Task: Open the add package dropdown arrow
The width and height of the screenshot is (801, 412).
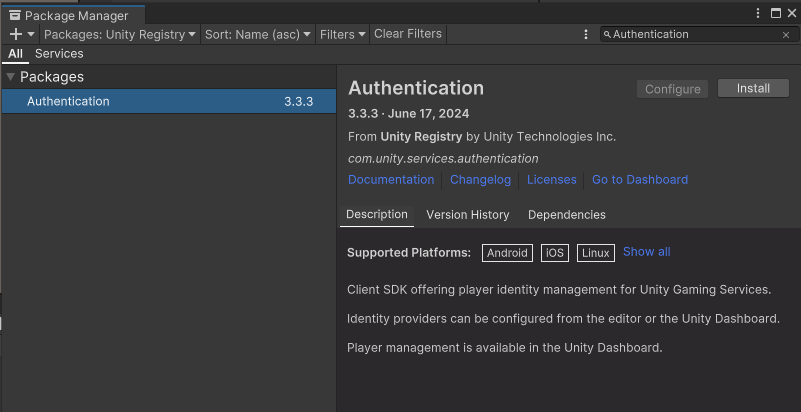Action: coord(31,34)
